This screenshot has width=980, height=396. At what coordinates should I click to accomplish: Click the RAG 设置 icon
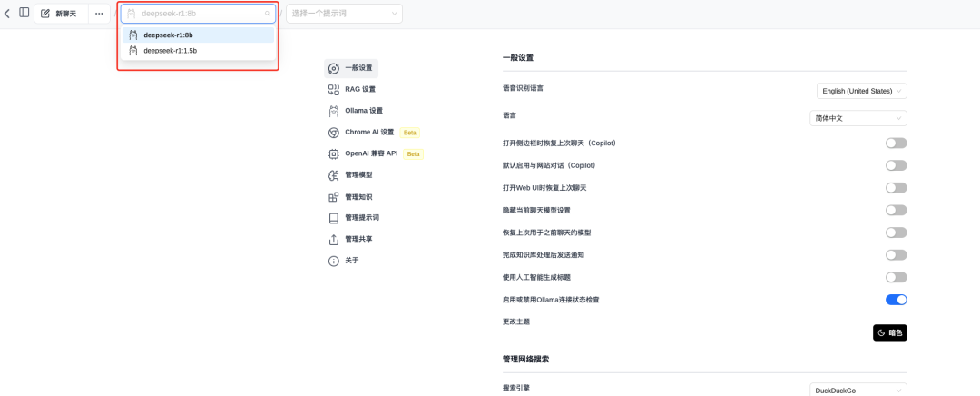[x=334, y=89]
